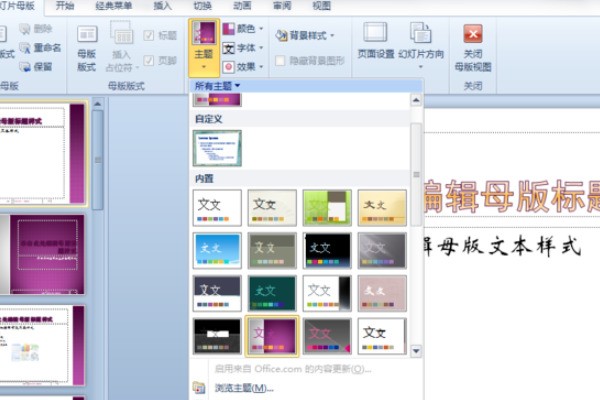Image resolution: width=600 pixels, height=400 pixels.
Task: Expand 插入占位符 dropdown arrow
Action: (137, 68)
